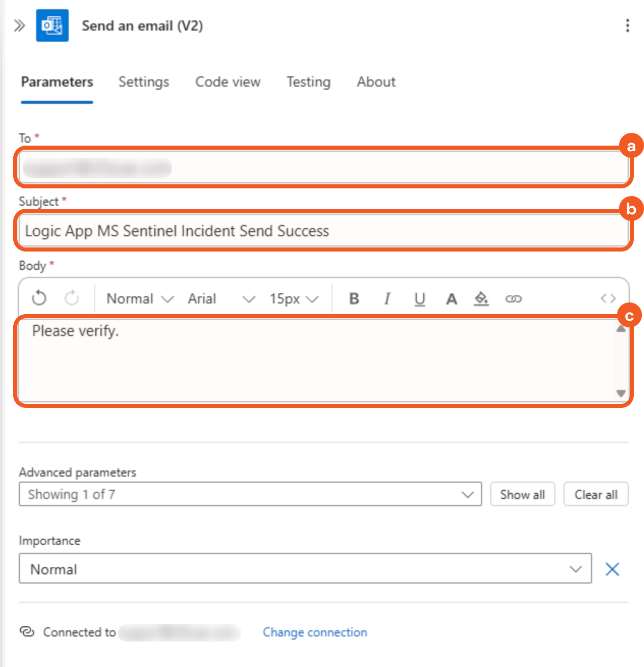The height and width of the screenshot is (667, 644).
Task: Toggle the body code view brackets icon
Action: tap(608, 299)
